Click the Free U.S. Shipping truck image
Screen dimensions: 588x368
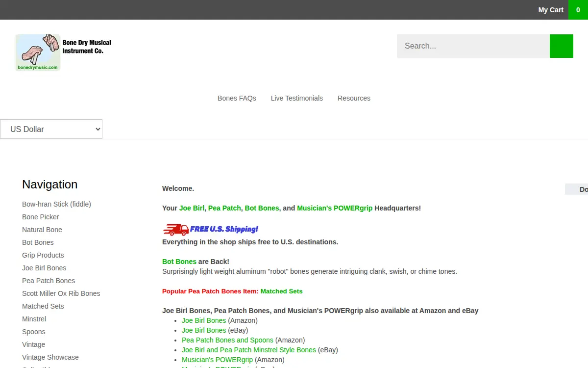tap(211, 229)
